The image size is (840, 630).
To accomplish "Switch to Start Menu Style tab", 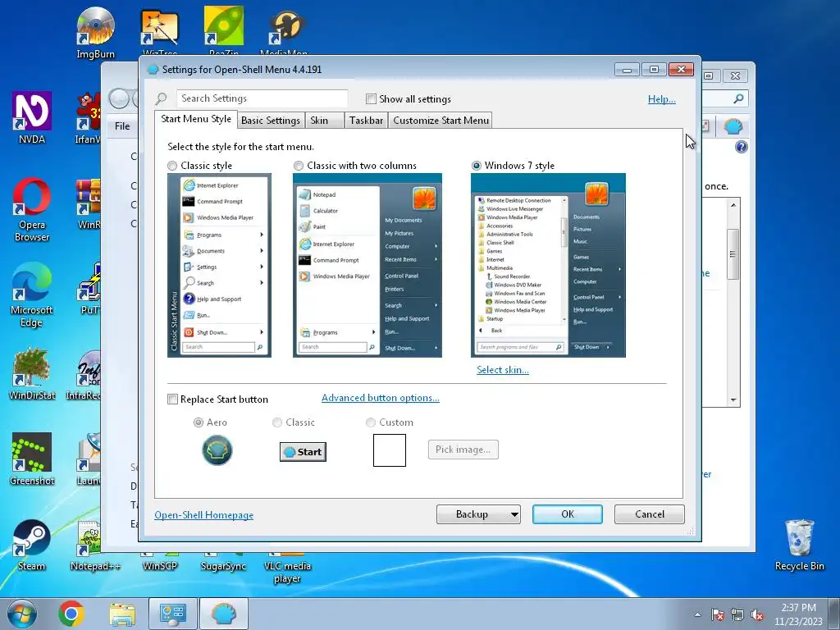I will point(196,119).
